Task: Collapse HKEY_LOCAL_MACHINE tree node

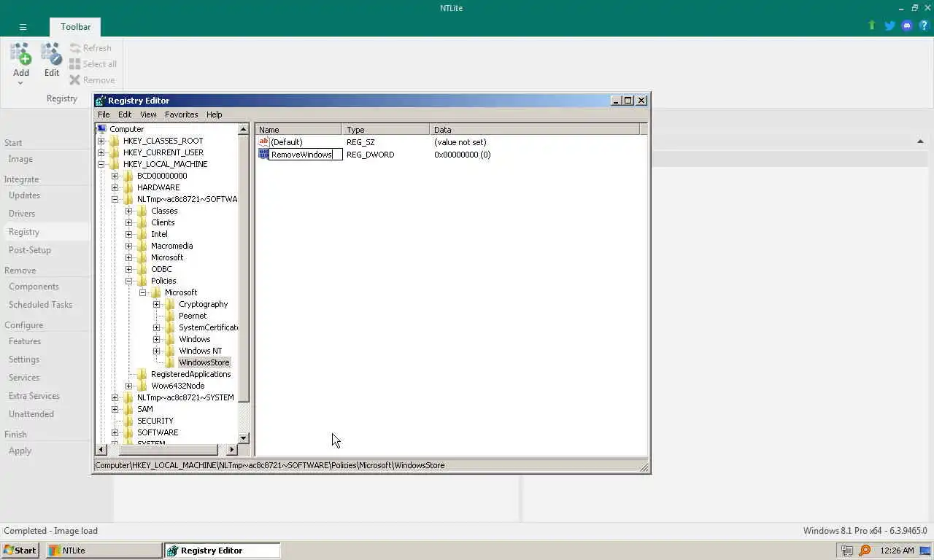Action: click(101, 164)
